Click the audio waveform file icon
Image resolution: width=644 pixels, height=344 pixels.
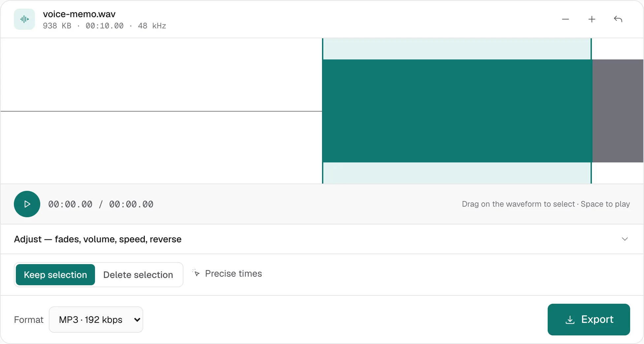pos(24,19)
